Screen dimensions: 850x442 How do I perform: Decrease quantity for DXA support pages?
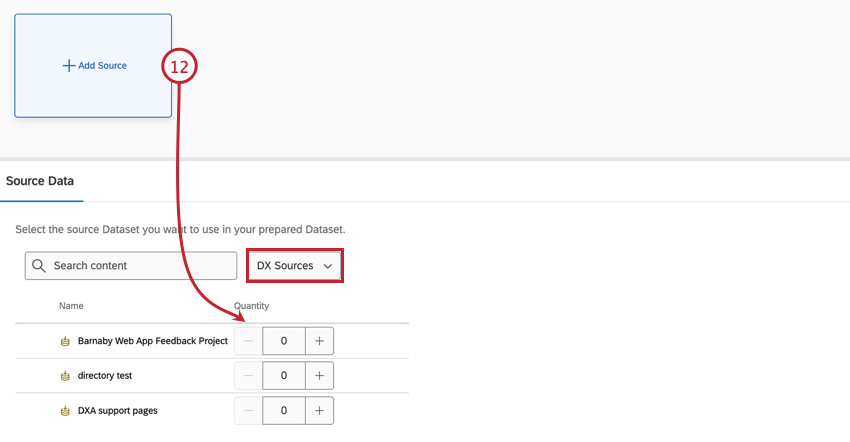click(249, 411)
